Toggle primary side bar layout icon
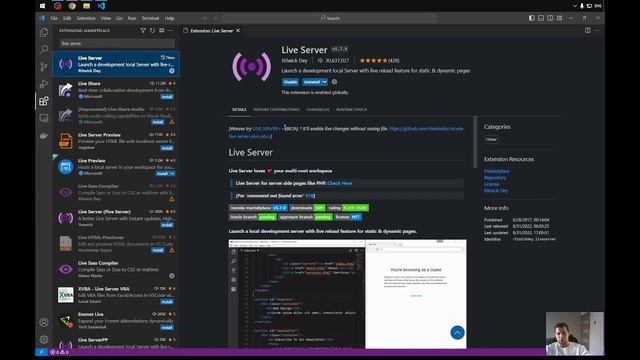This screenshot has height=360, width=640. coord(531,18)
